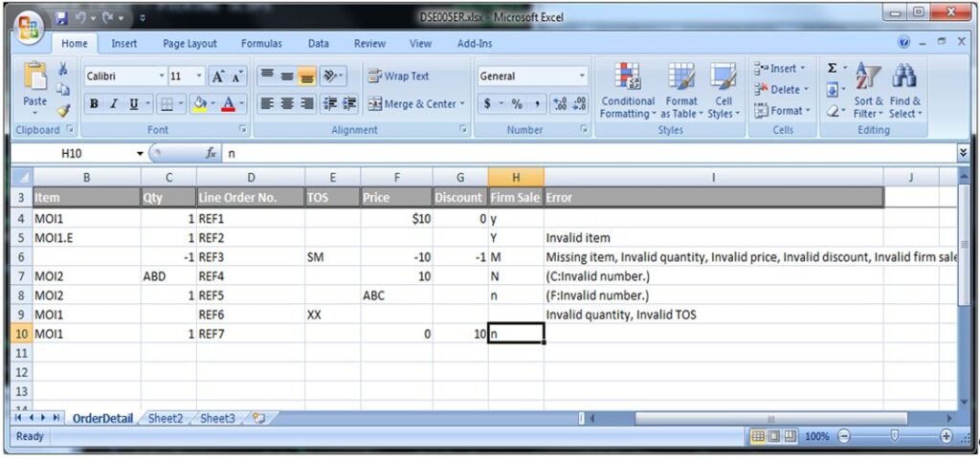
Task: Toggle Bottom Align for cell text
Action: [306, 76]
